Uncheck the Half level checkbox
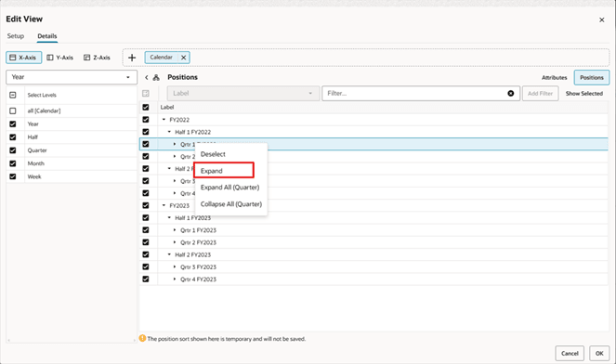This screenshot has height=364, width=616. (x=13, y=137)
